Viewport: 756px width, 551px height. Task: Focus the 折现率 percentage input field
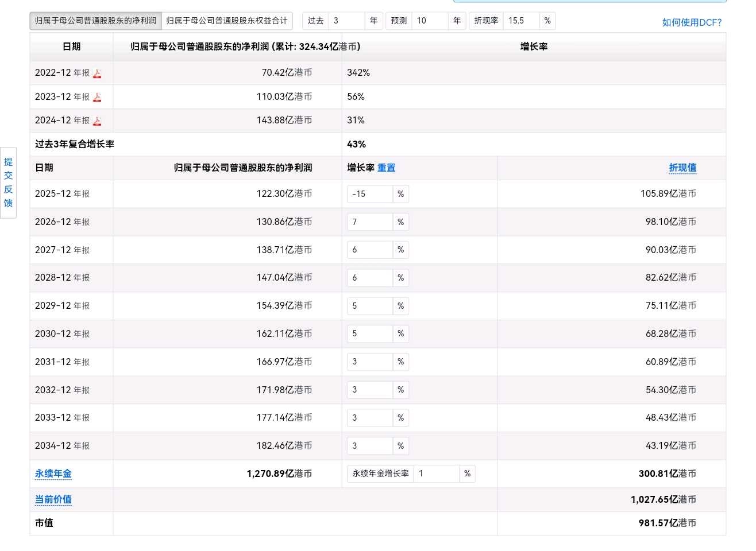click(521, 21)
